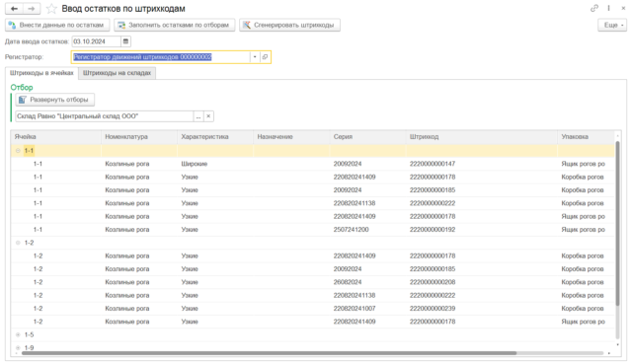Open the Еще dropdown menu
This screenshot has width=632, height=364.
coord(612,25)
